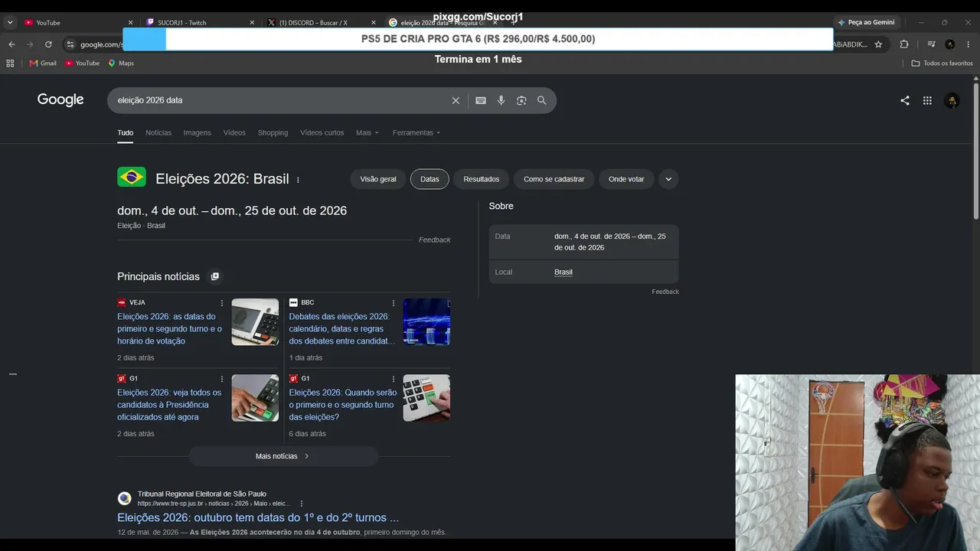Image resolution: width=980 pixels, height=551 pixels.
Task: Click the Google logo
Action: click(60, 99)
